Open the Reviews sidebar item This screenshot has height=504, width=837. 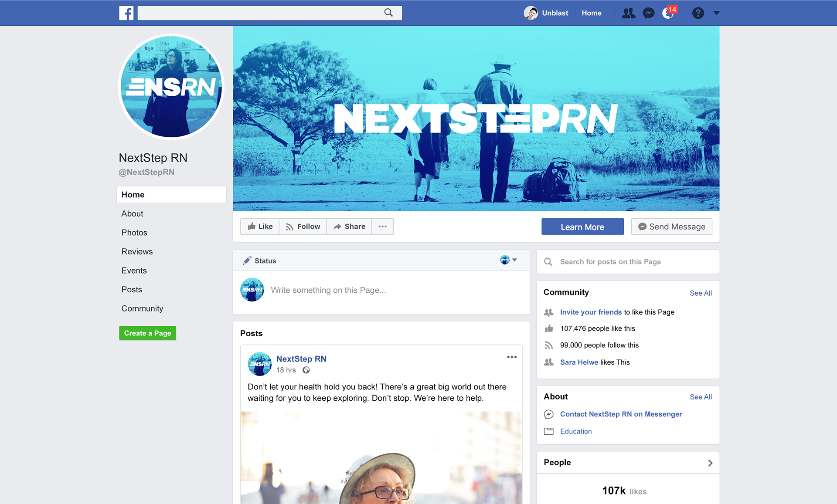click(x=137, y=251)
